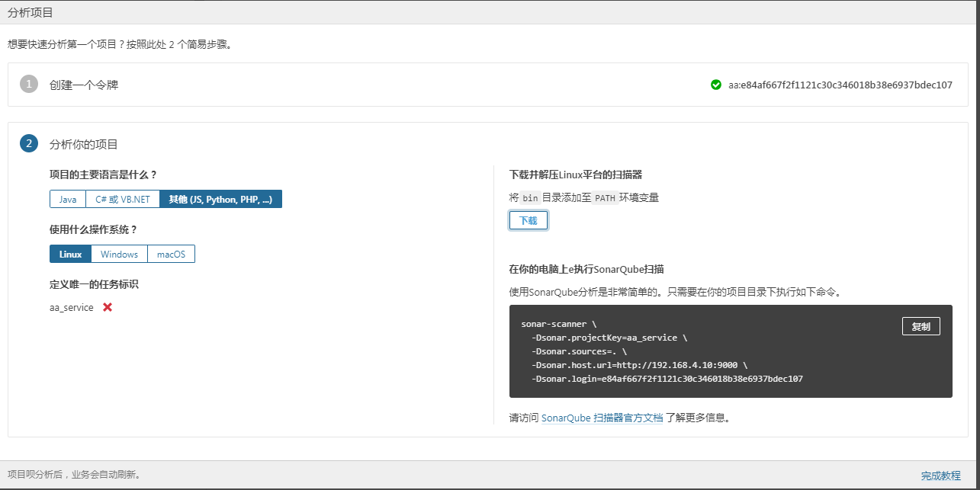Select the generated token aa:e84af667... text

(x=840, y=85)
